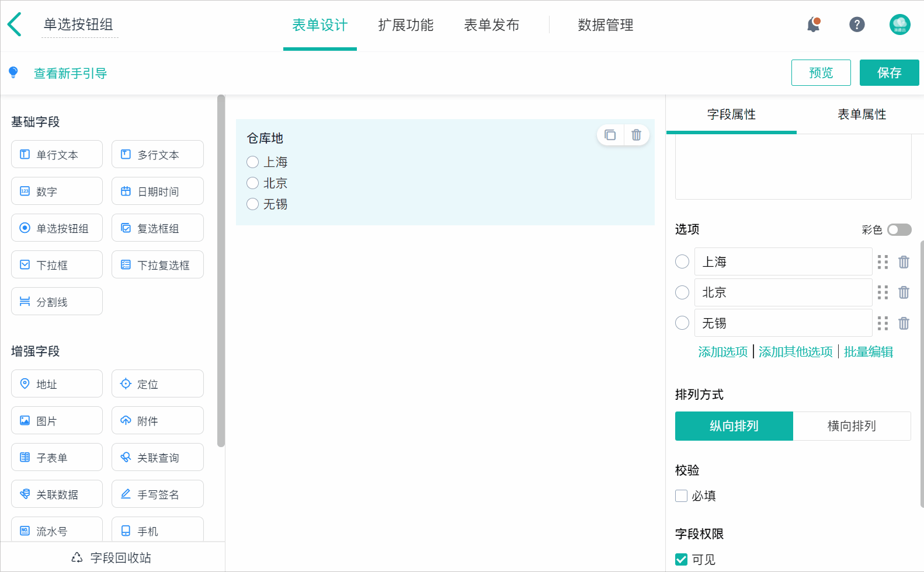Switch to the 表单属性 tab

pyautogui.click(x=862, y=114)
